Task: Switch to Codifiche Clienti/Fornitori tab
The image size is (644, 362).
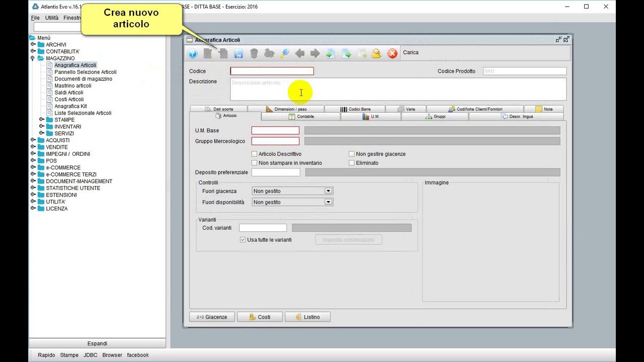Action: point(475,109)
